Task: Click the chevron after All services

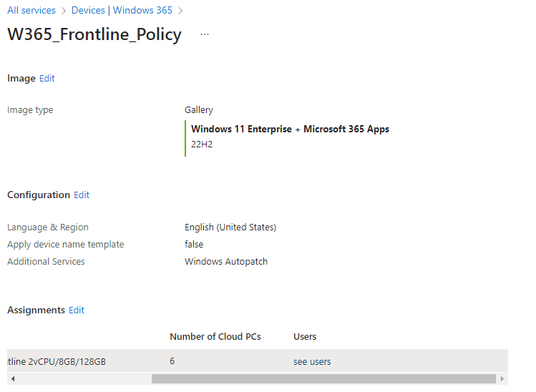Action: coord(63,11)
